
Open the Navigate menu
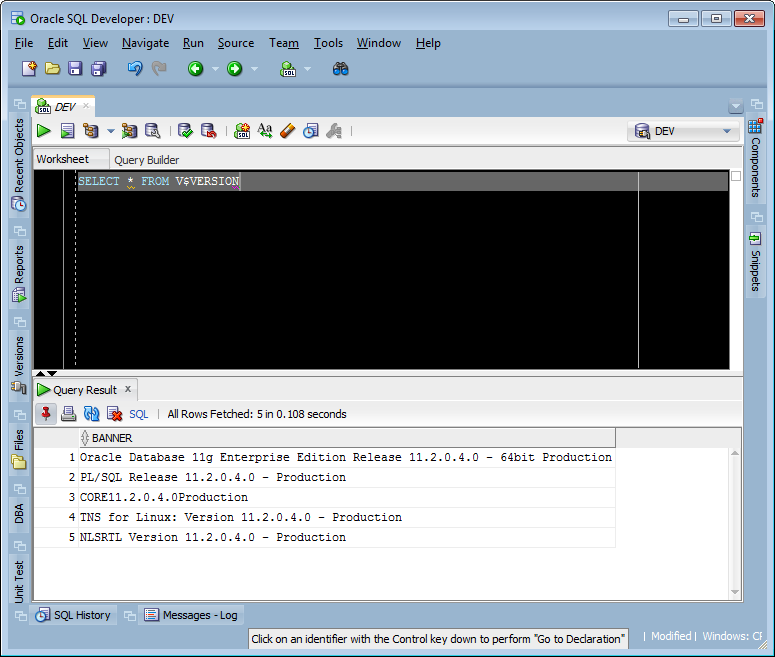click(x=145, y=43)
